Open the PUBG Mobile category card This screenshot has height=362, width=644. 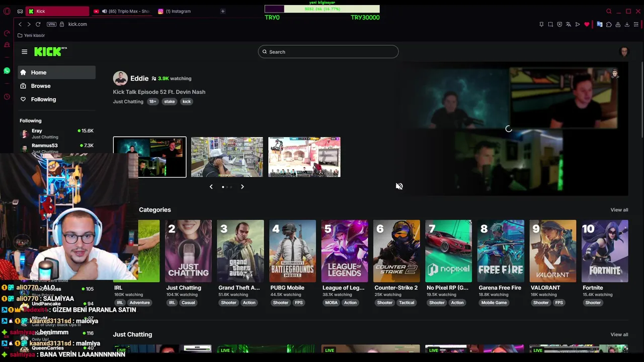point(292,251)
